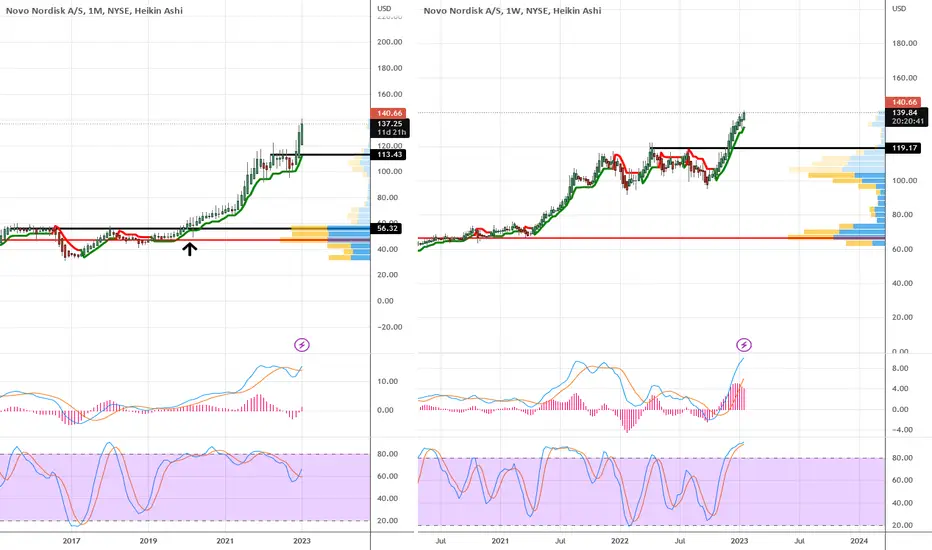
Task: Click the 2019 label on monthly time axis
Action: tap(148, 541)
